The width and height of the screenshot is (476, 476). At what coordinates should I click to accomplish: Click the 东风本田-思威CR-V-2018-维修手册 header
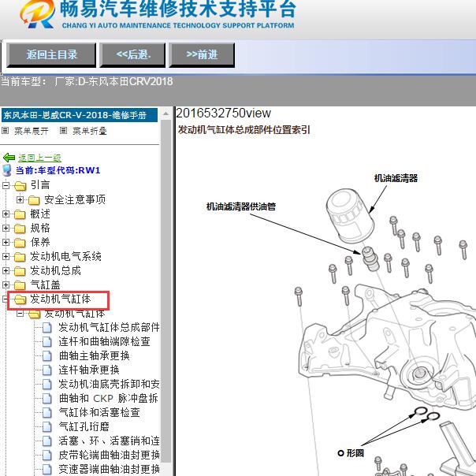pyautogui.click(x=80, y=115)
